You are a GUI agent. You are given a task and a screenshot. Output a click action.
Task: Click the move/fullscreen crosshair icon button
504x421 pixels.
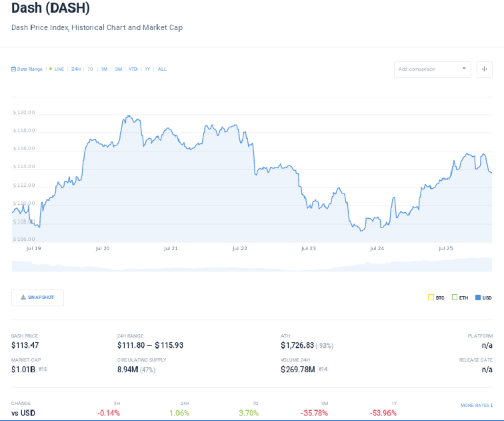coord(485,69)
